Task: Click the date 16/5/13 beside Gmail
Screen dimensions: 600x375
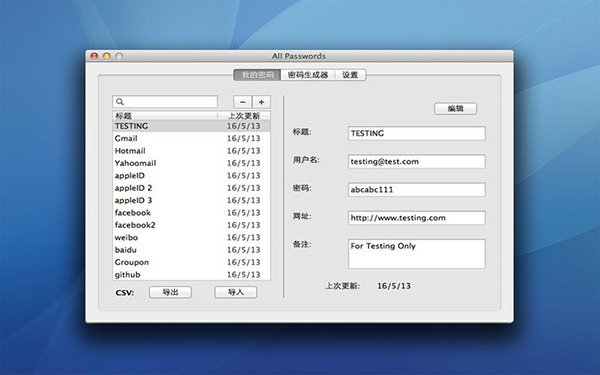Action: coord(243,138)
